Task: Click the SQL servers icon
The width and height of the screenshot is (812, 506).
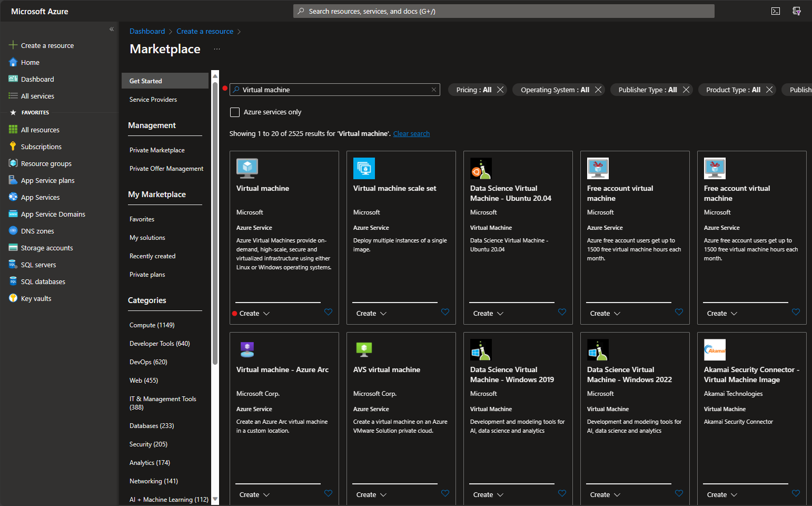Action: (x=13, y=265)
